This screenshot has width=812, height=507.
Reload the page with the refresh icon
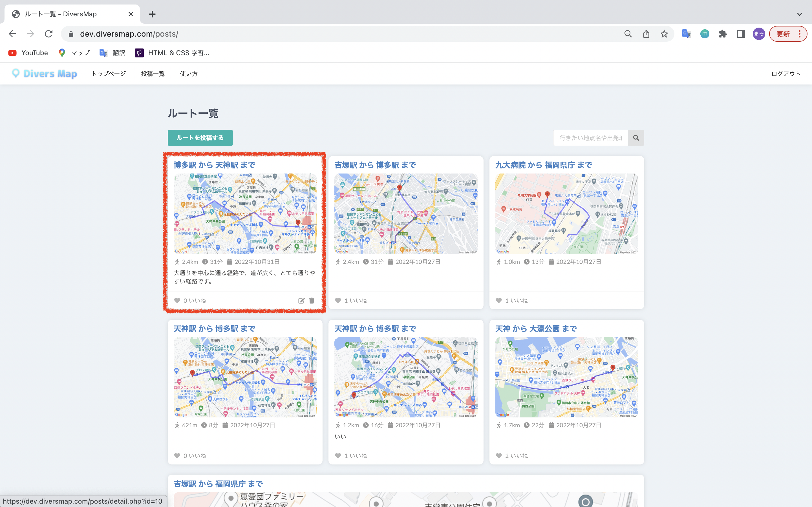(49, 34)
